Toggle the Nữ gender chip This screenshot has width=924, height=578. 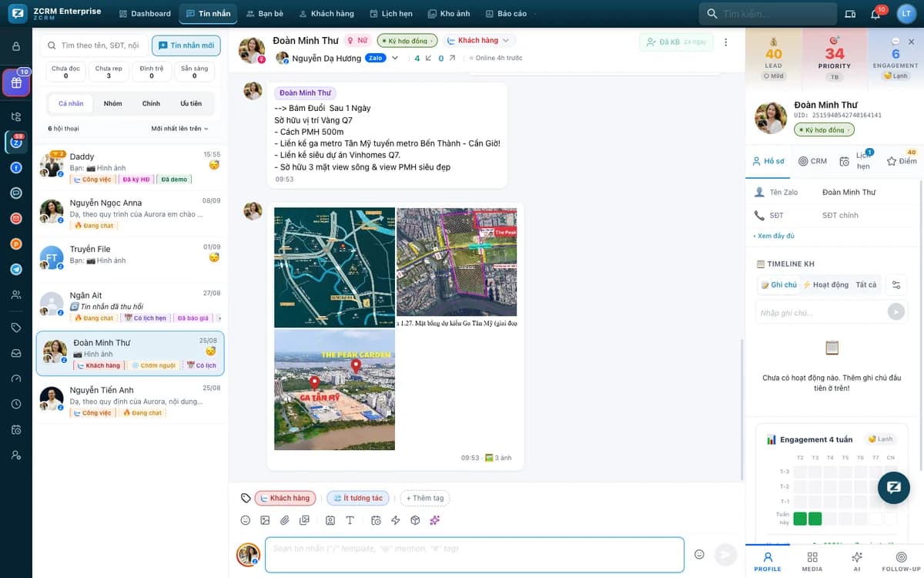(357, 40)
